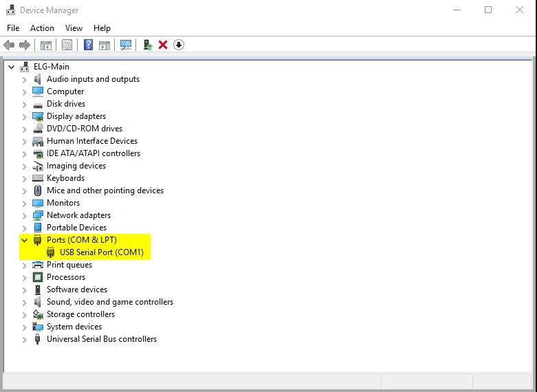Open the Properties toolbar icon
Viewport: 537px width, 392px height.
tap(67, 45)
